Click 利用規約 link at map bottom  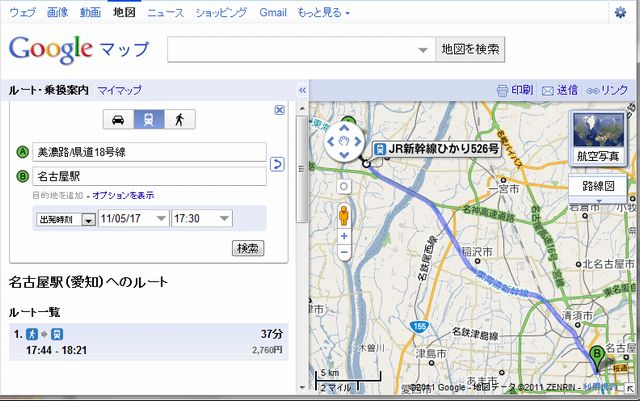[x=600, y=387]
